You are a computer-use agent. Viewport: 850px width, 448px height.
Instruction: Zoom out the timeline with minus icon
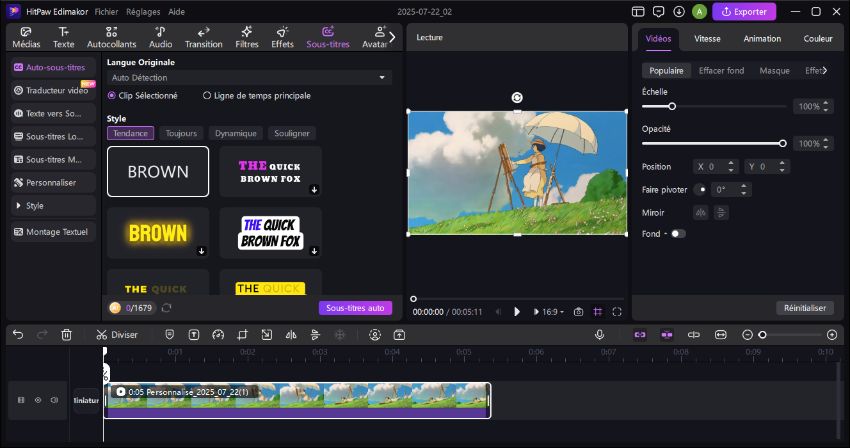tap(748, 335)
